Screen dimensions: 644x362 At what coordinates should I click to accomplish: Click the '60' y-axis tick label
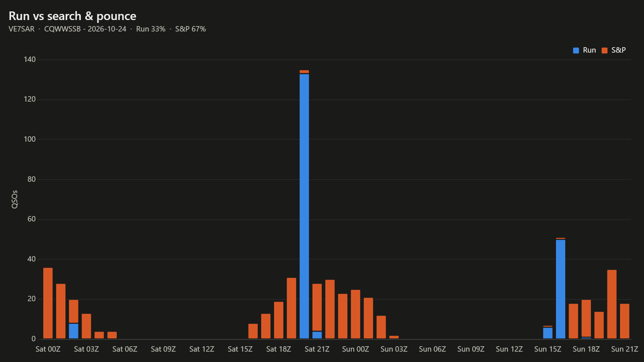click(x=31, y=219)
